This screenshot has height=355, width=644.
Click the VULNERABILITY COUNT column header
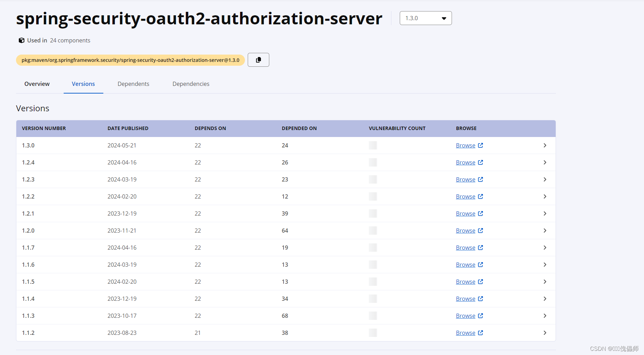(397, 128)
